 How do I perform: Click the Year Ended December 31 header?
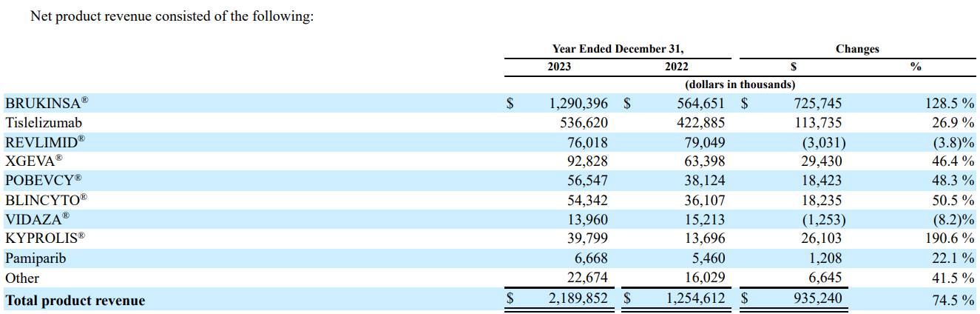pyautogui.click(x=618, y=49)
